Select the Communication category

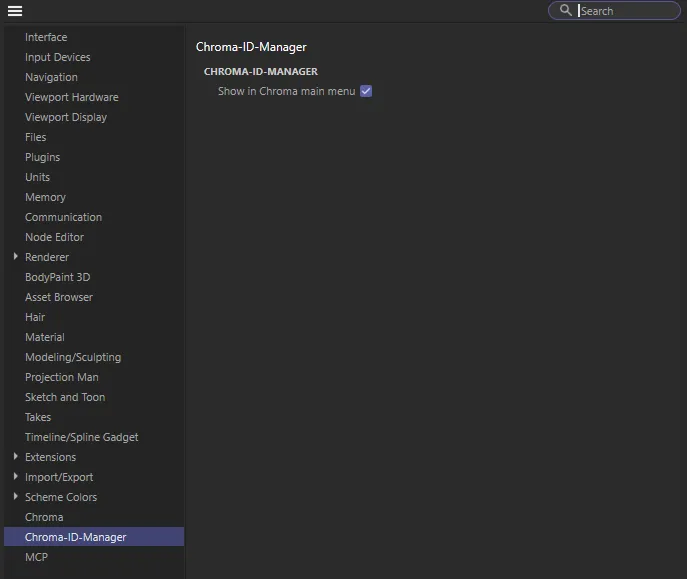[x=63, y=217]
